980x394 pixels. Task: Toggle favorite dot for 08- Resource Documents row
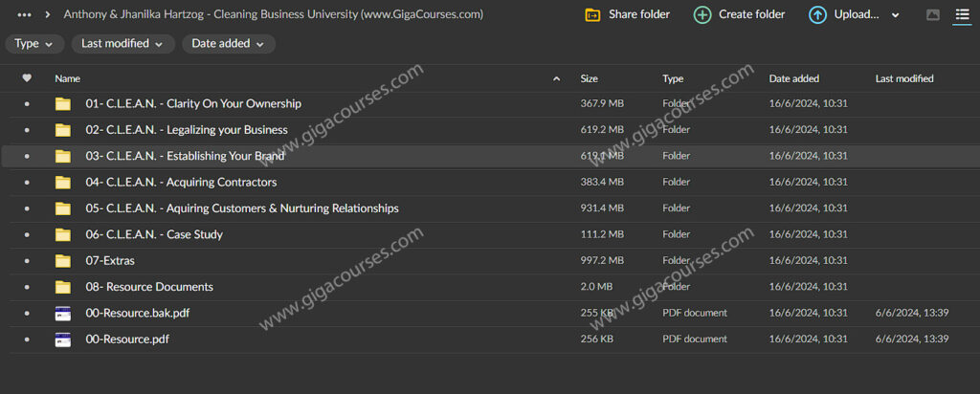point(27,287)
